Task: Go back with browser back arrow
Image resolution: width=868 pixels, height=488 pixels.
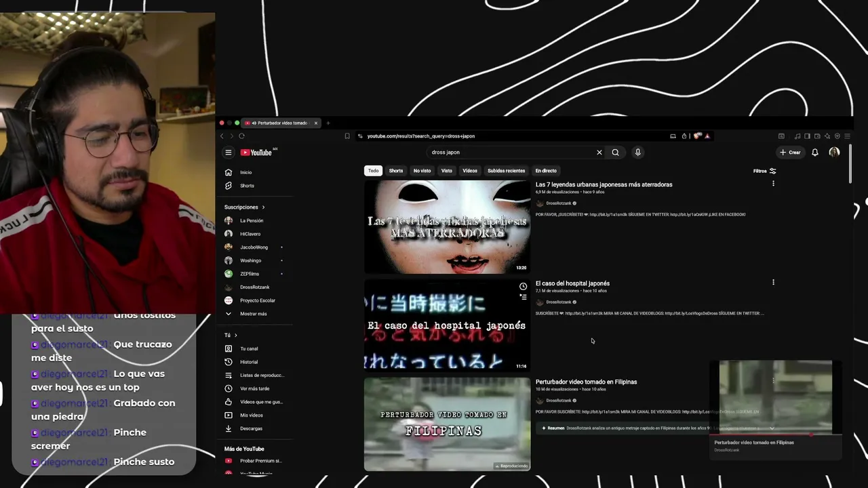Action: [x=222, y=136]
